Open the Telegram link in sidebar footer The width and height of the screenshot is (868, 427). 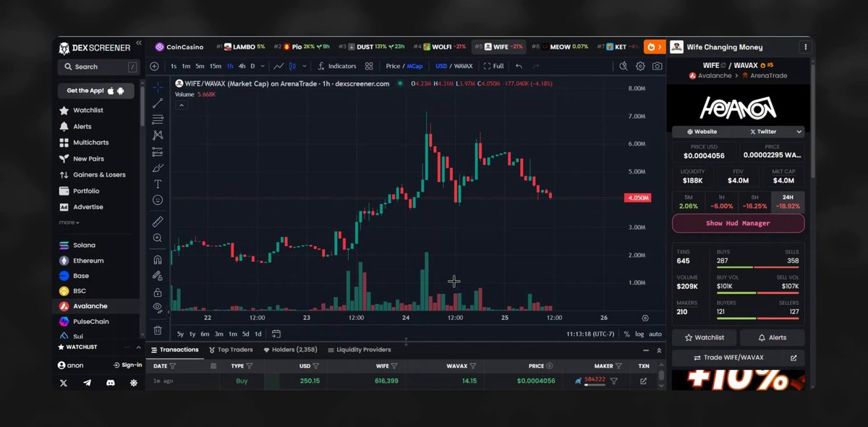pos(88,382)
